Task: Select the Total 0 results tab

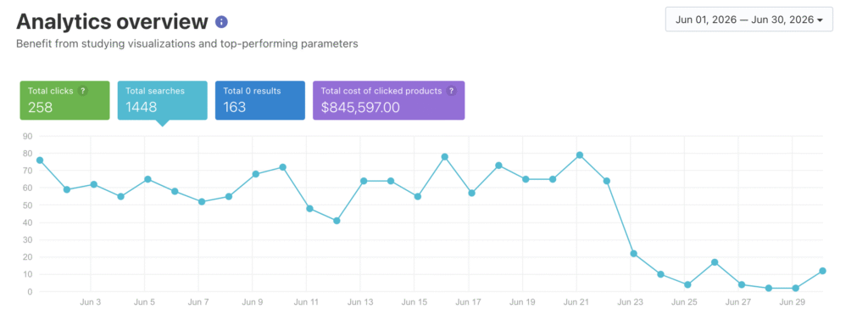Action: coord(260,100)
